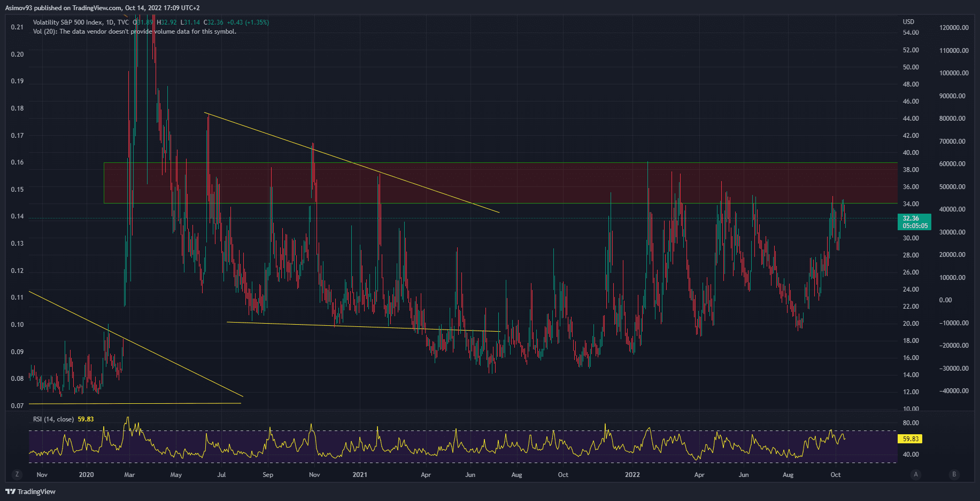The image size is (980, 501).
Task: Click the TradingView logo
Action: (x=30, y=491)
